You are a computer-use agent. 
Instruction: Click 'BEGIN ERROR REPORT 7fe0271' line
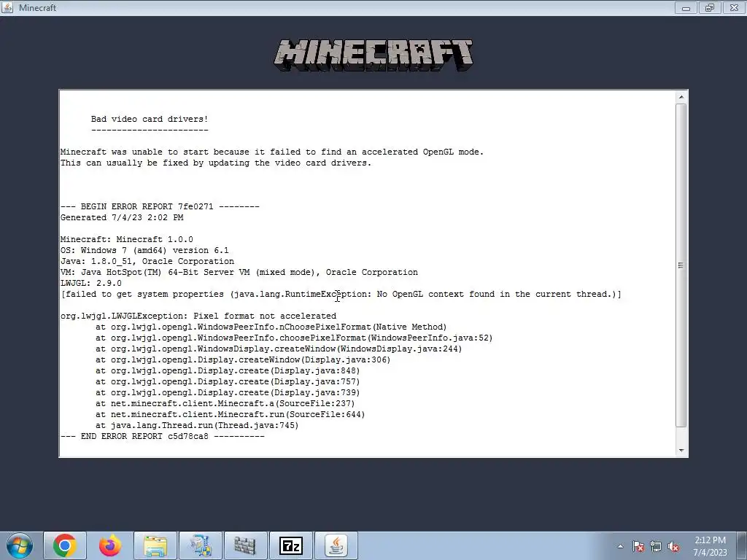pos(160,206)
